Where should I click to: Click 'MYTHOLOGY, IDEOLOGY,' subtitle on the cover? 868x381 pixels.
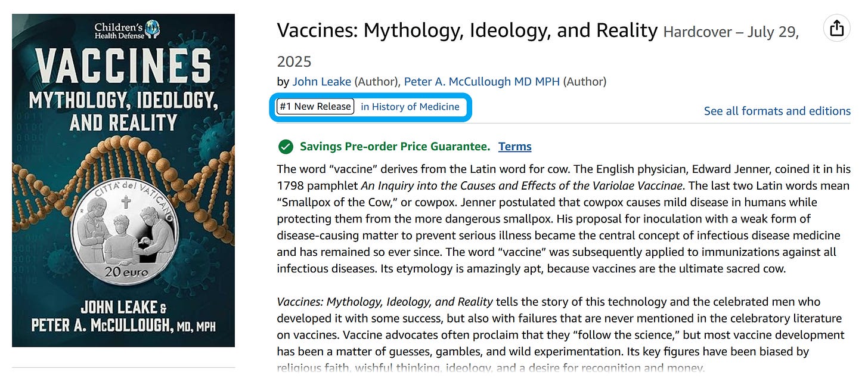(123, 101)
